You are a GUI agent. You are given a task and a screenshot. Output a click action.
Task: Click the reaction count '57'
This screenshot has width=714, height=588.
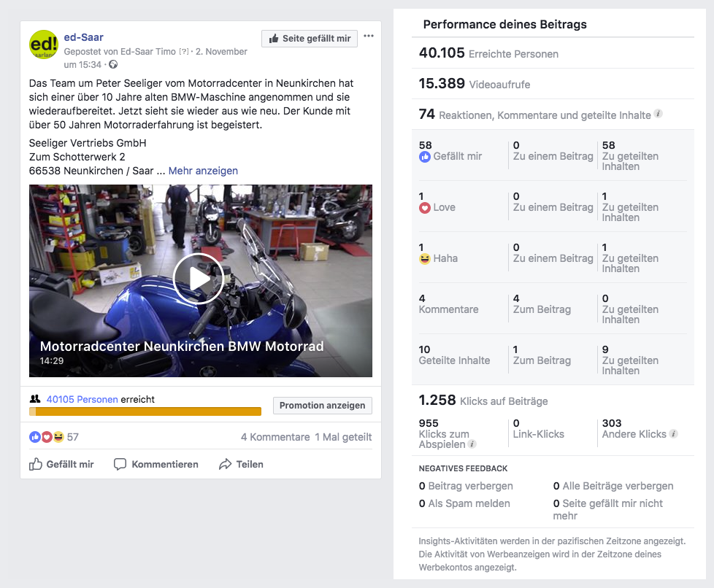[73, 437]
